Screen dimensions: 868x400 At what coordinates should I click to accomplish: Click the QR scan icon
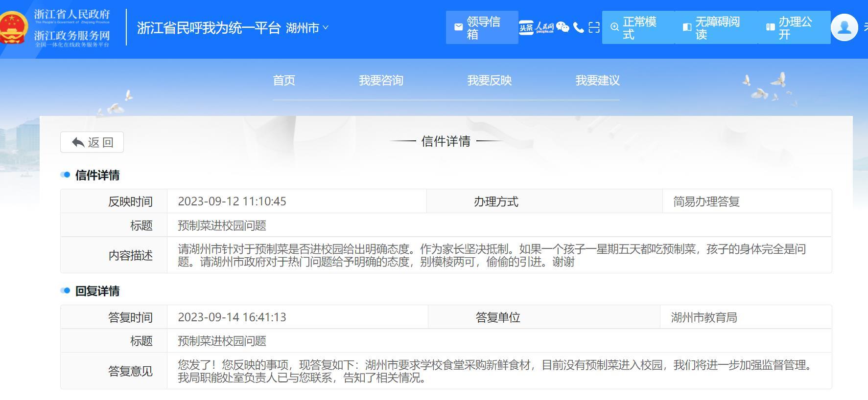594,27
